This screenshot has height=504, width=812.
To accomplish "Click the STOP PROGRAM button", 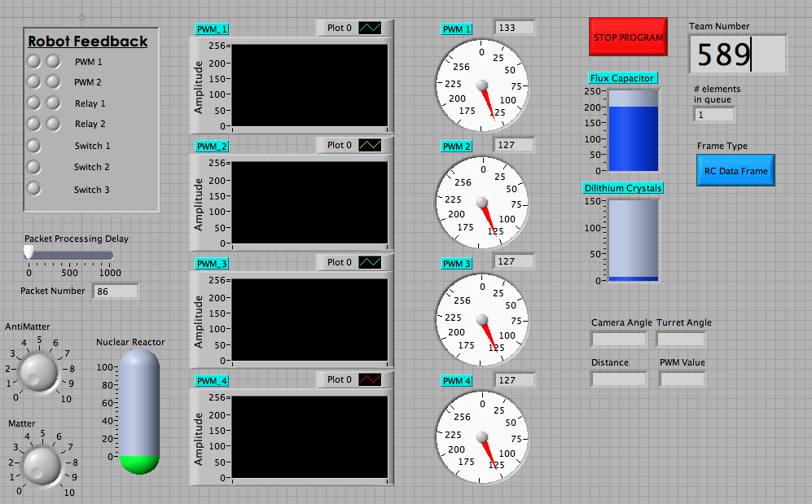I will [628, 37].
